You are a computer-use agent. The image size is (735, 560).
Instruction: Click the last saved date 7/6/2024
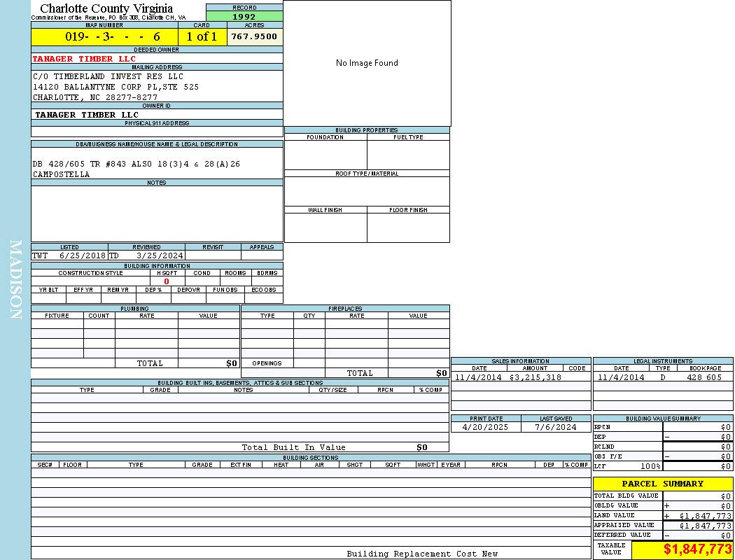point(555,427)
